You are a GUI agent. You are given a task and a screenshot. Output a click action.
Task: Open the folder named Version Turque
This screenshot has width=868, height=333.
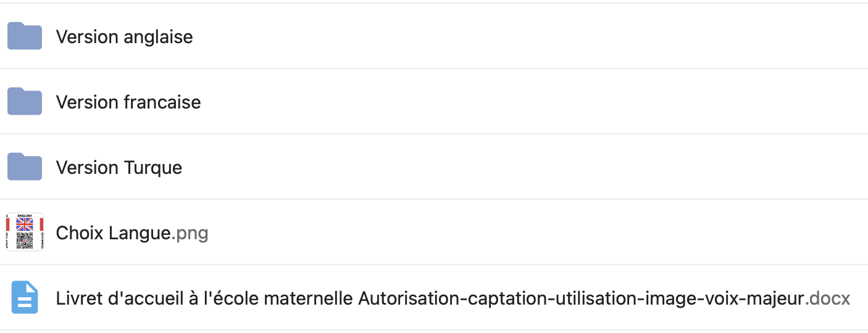(119, 168)
